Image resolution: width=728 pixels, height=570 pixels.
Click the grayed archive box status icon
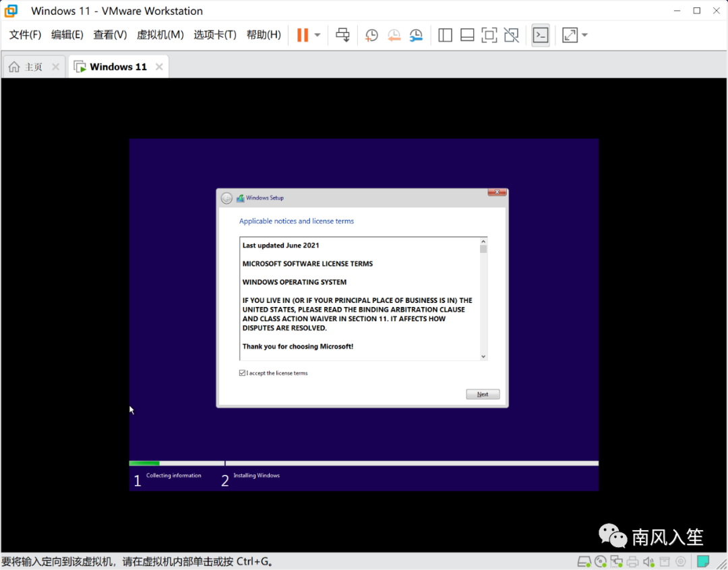click(665, 562)
